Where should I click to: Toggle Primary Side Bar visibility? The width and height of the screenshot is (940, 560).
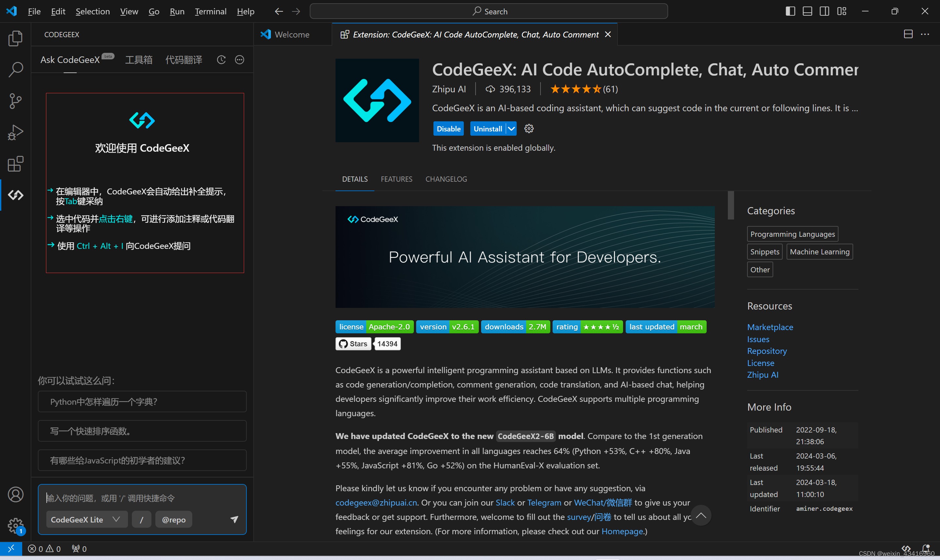(790, 11)
